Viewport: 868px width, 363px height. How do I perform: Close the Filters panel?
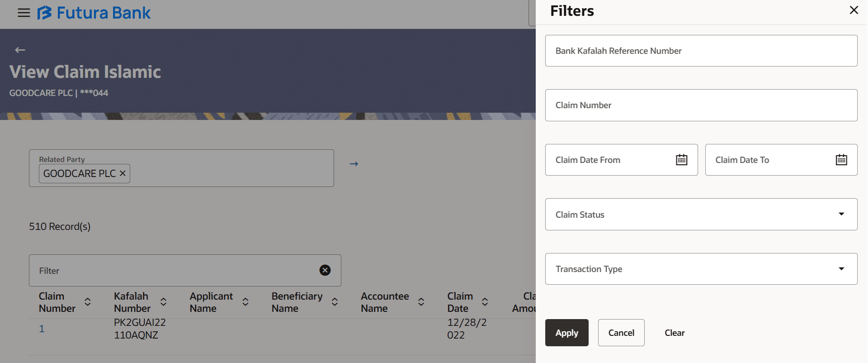(x=854, y=10)
